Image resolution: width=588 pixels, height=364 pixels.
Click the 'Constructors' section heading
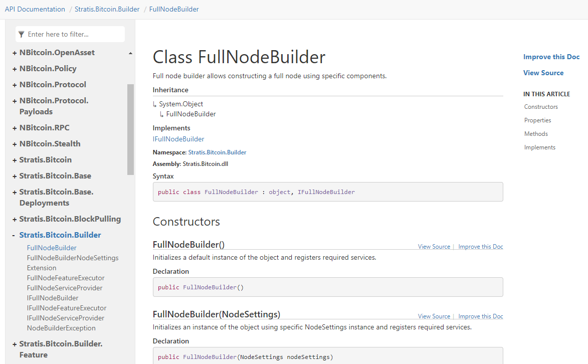[186, 222]
